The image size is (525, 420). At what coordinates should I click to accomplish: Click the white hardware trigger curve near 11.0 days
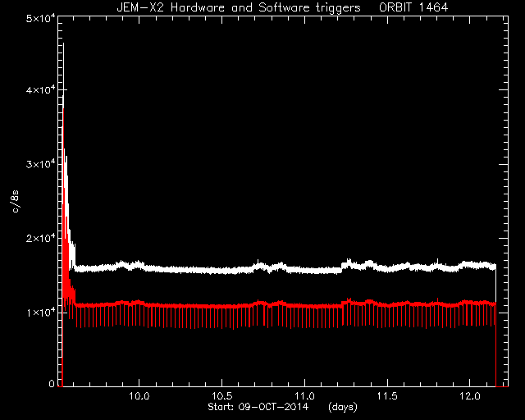pyautogui.click(x=305, y=270)
